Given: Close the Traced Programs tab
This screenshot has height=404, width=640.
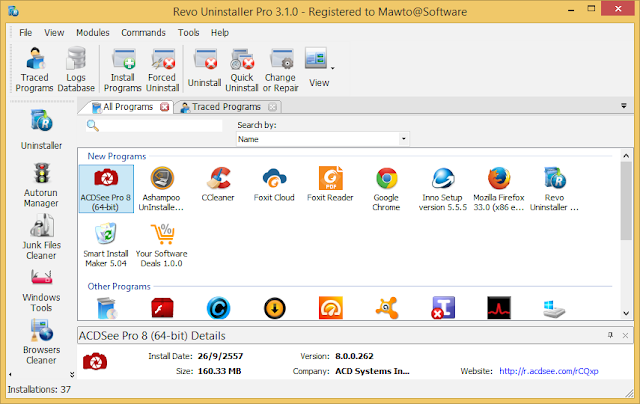Looking at the screenshot, I should [x=273, y=107].
